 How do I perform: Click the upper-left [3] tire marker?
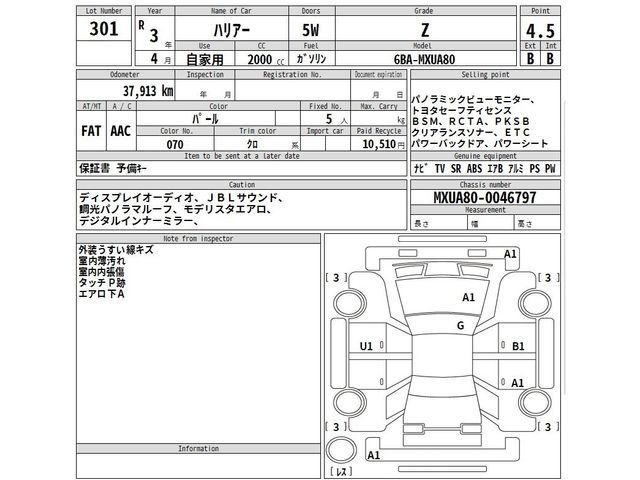point(336,277)
